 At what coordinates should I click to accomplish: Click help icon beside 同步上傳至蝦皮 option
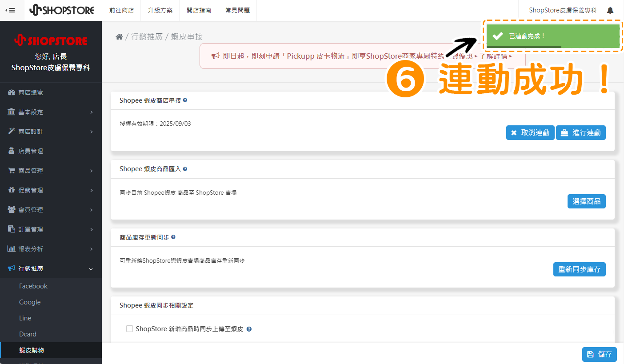249,329
